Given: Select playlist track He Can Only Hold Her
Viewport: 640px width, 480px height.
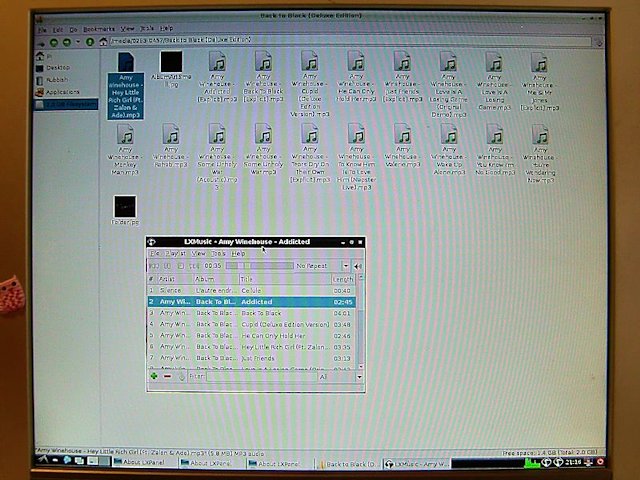Looking at the screenshot, I should pos(251,336).
